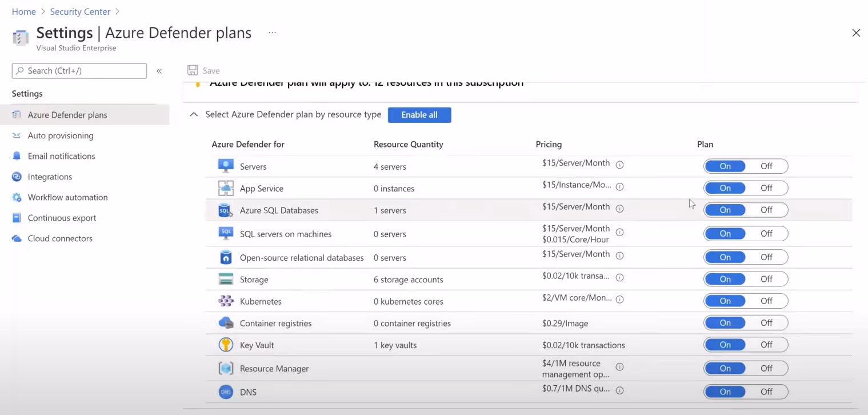Click the info icon beside Servers pricing
This screenshot has width=868, height=415.
(619, 165)
